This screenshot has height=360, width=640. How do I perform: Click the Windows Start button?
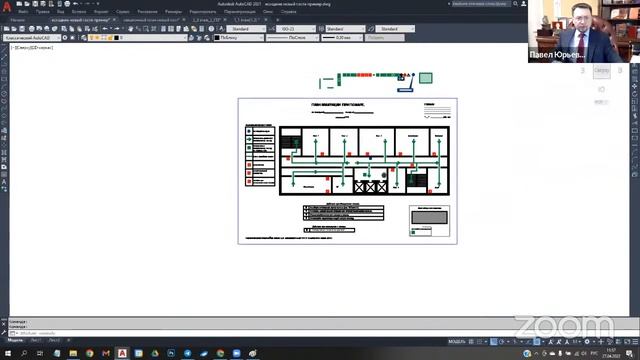click(7, 353)
